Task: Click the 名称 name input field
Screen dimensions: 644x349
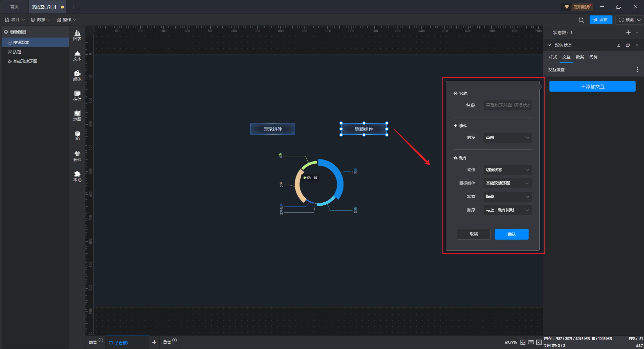Action: 507,105
